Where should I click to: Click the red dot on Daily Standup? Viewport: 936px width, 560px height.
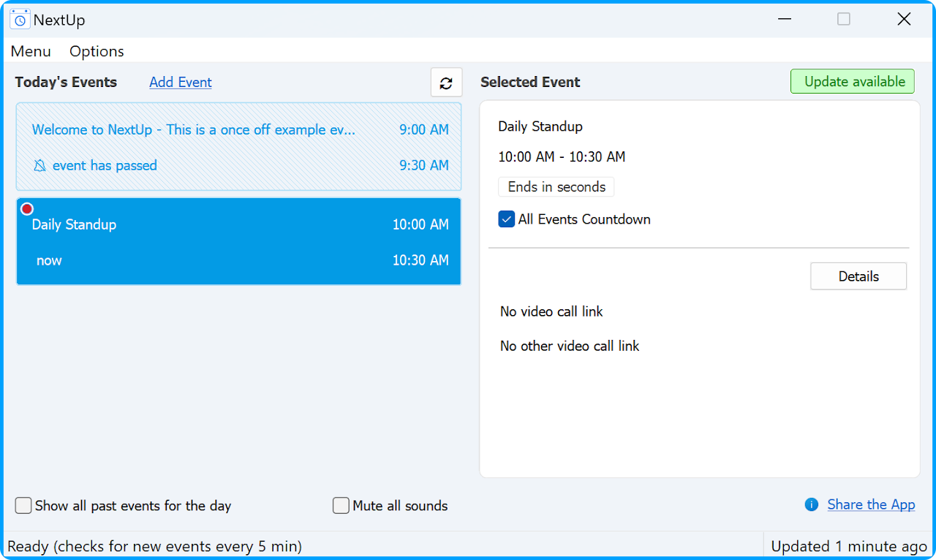(x=27, y=209)
